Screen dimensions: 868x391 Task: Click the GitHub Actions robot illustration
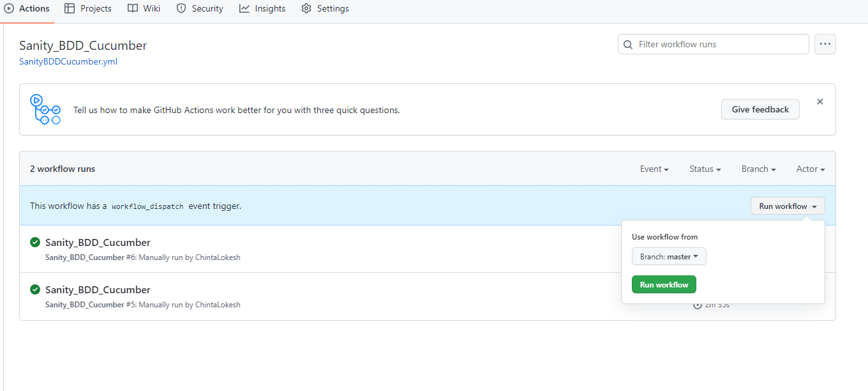click(45, 109)
